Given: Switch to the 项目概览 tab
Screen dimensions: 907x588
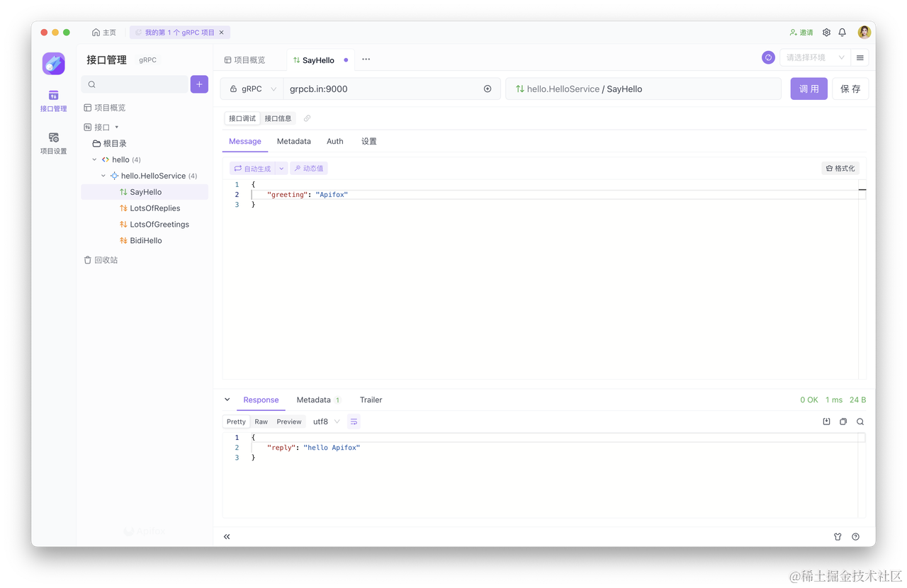Looking at the screenshot, I should coord(244,60).
